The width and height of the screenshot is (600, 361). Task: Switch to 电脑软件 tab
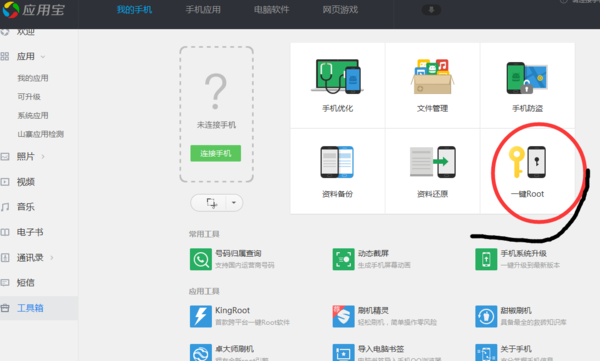point(272,10)
